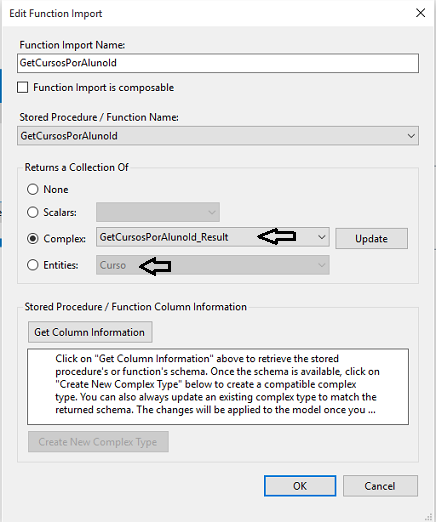Enable Function Import is composable checkbox
The image size is (436, 522).
[x=23, y=88]
